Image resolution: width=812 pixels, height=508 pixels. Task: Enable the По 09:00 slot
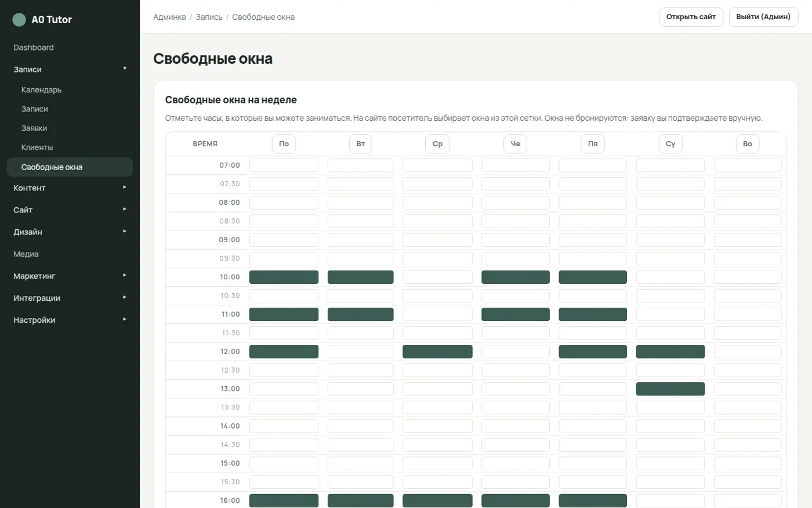point(284,240)
